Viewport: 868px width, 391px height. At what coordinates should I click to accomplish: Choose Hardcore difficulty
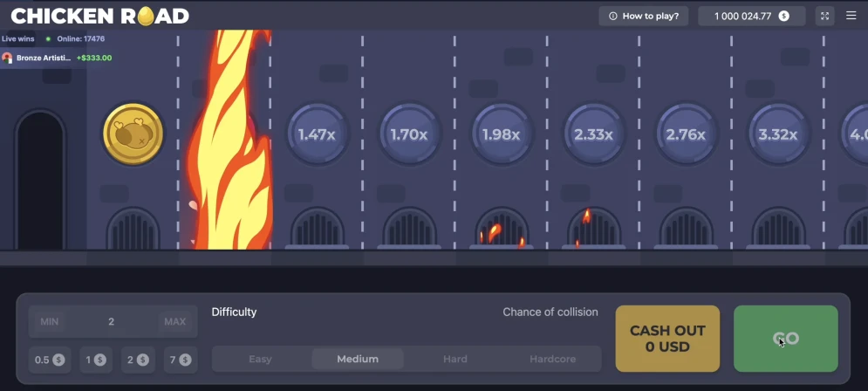(x=553, y=359)
